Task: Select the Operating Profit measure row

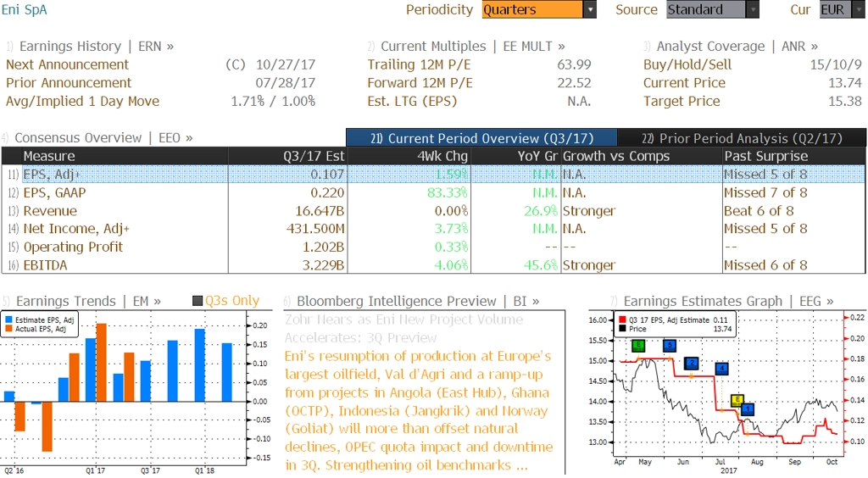Action: pyautogui.click(x=433, y=247)
